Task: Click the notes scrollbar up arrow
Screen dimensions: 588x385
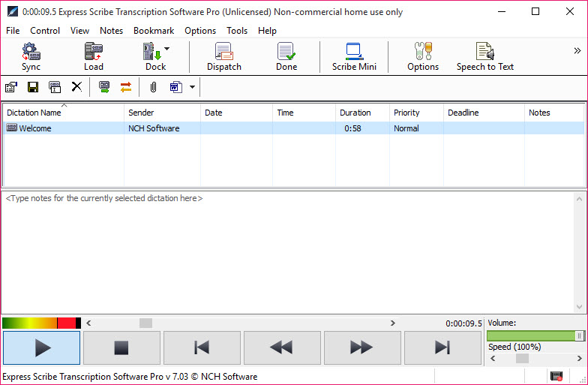Action: click(x=579, y=199)
